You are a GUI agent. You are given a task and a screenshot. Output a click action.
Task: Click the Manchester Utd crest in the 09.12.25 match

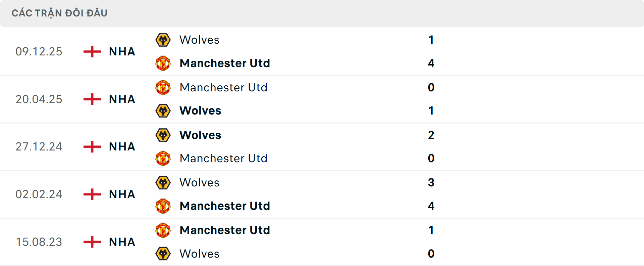163,63
